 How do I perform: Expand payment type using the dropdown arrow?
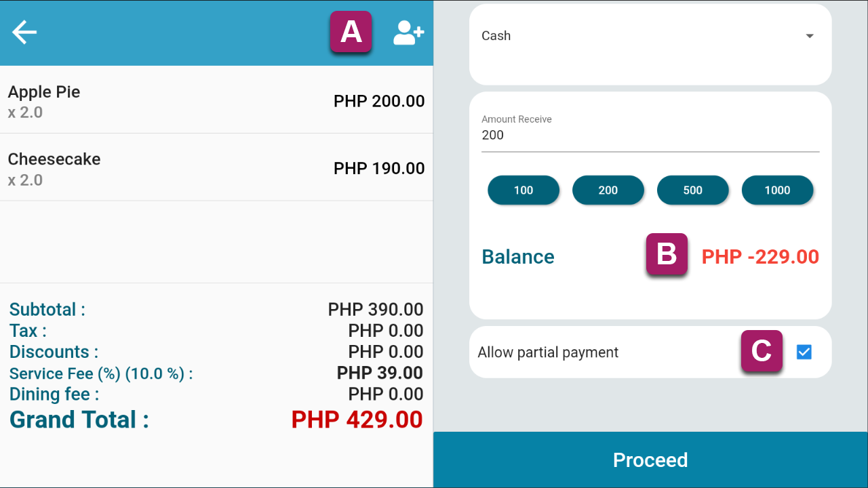[809, 36]
